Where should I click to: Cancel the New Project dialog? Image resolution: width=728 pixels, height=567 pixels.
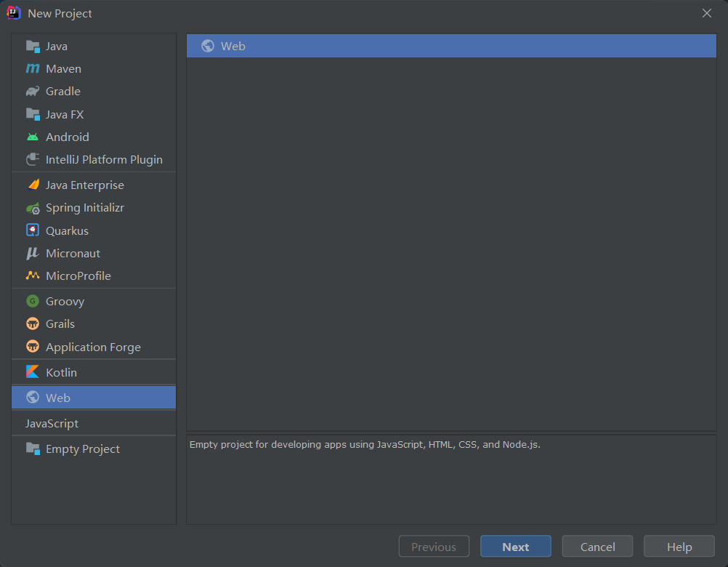(597, 546)
